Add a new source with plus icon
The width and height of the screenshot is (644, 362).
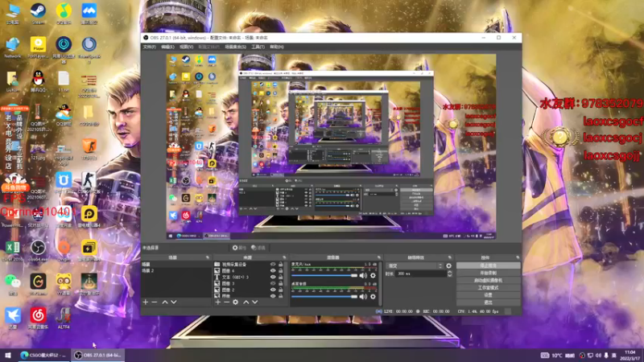coord(217,302)
